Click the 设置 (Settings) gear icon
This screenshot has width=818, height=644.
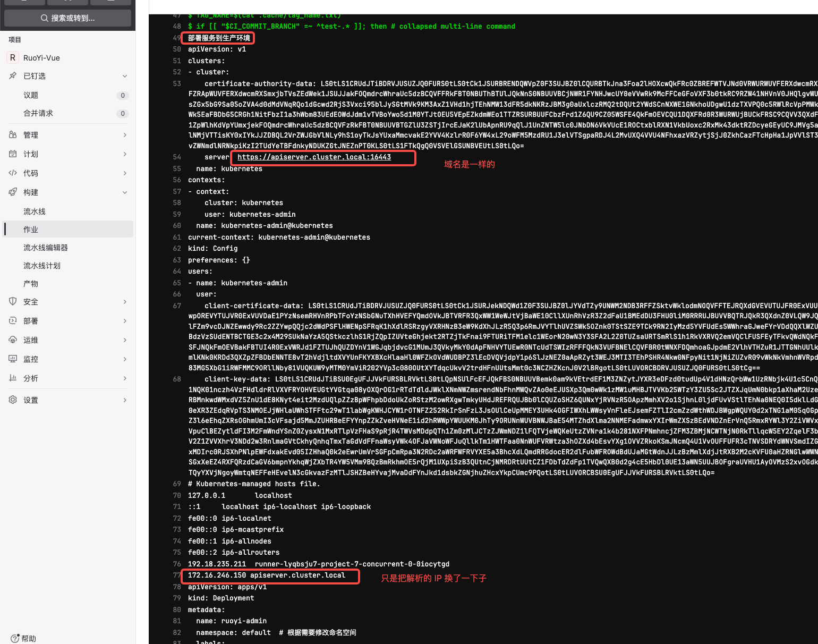(13, 400)
